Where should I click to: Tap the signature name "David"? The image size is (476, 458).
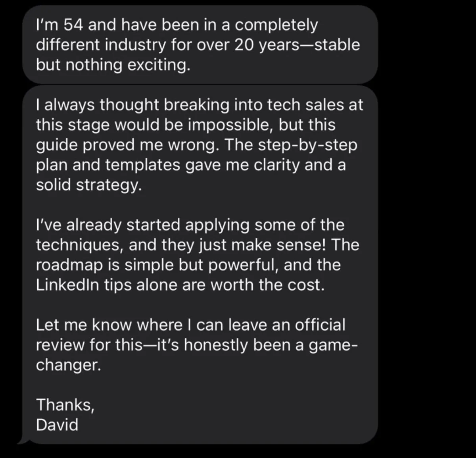(57, 425)
